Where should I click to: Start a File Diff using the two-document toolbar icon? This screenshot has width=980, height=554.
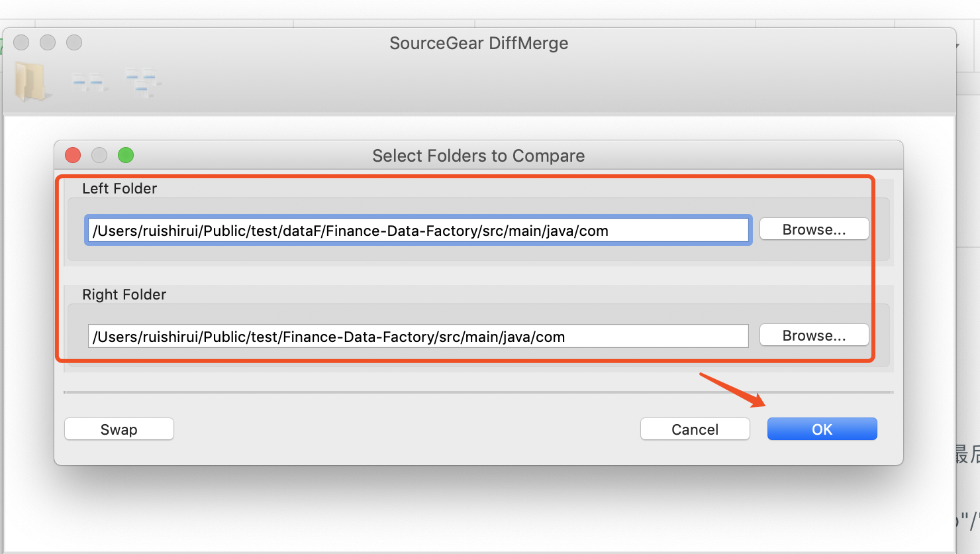pyautogui.click(x=89, y=81)
